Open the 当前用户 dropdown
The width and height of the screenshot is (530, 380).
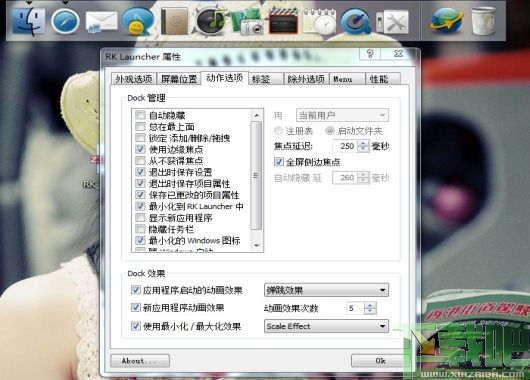[342, 115]
